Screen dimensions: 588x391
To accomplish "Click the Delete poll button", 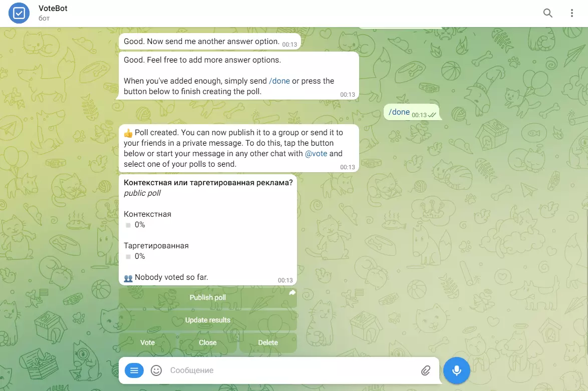I will click(x=268, y=342).
